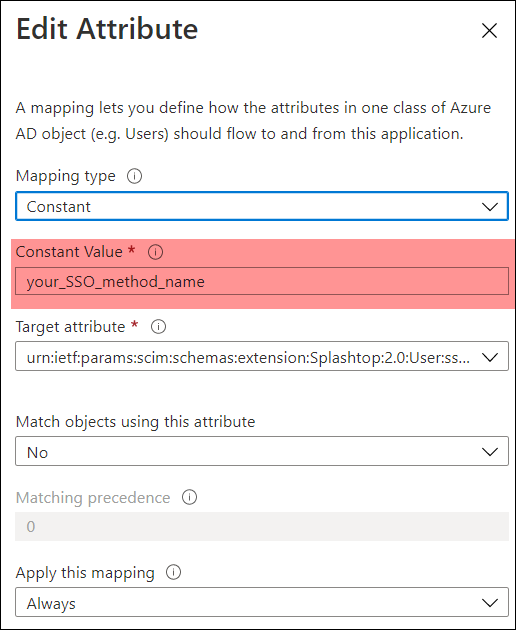Click the Mapping type label text
516x630 pixels.
[66, 176]
